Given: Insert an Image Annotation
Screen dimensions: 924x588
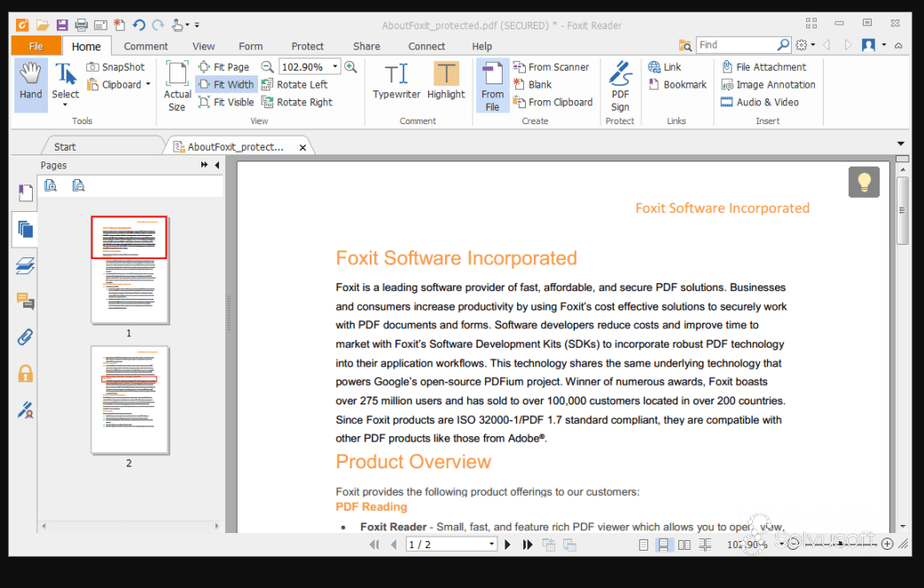Looking at the screenshot, I should 769,85.
